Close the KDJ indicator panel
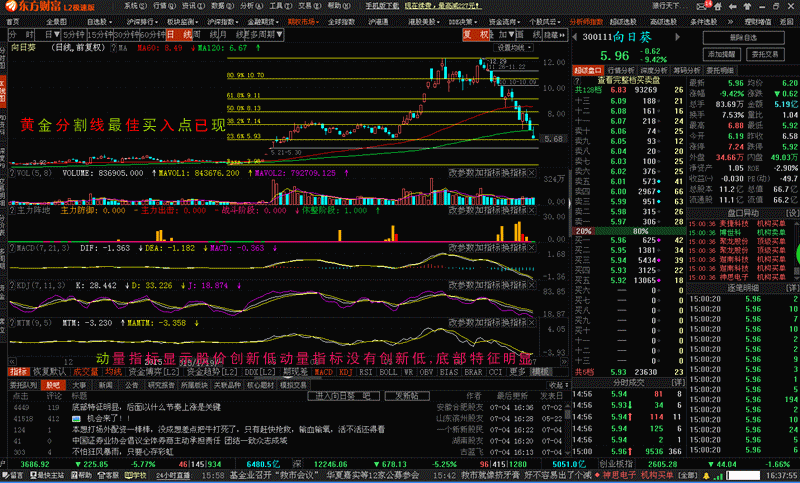The width and height of the screenshot is (800, 483). point(531,285)
